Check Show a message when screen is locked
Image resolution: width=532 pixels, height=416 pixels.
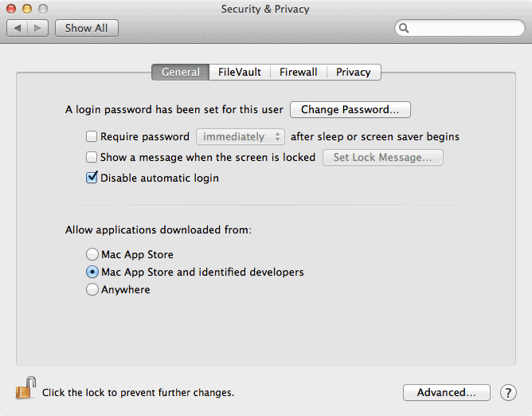pos(92,157)
